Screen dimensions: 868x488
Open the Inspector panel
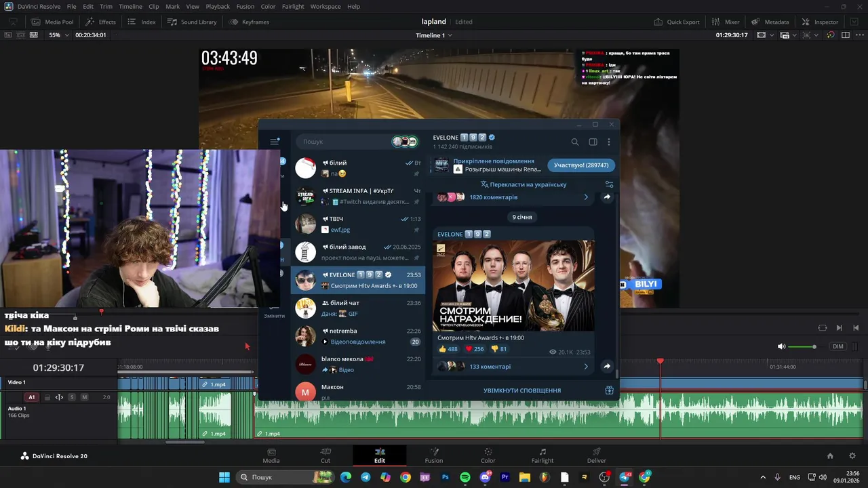[x=819, y=22]
